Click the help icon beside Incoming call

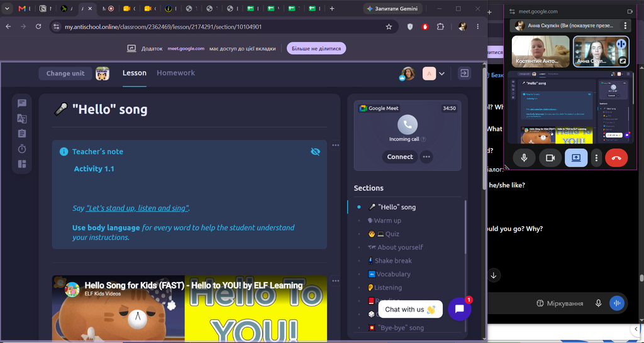[423, 139]
